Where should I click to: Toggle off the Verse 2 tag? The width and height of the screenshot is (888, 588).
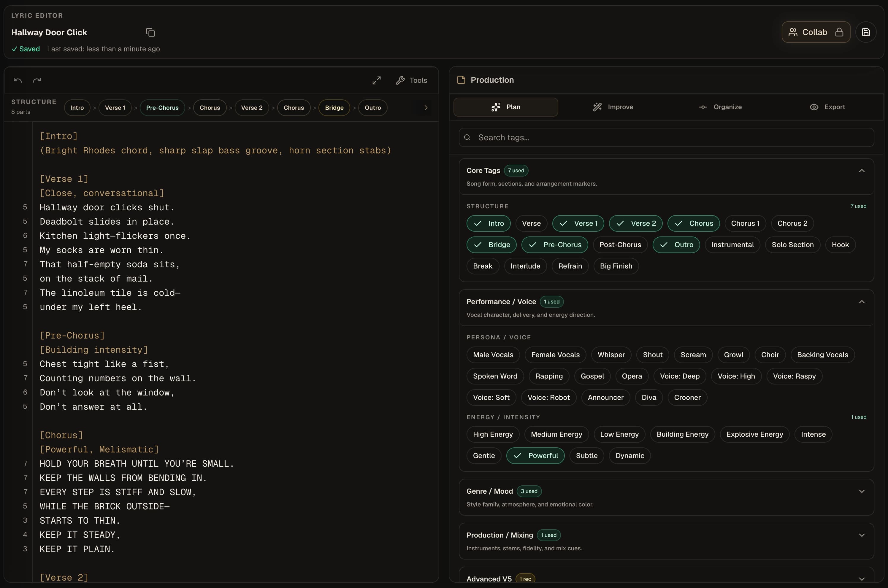click(x=635, y=223)
